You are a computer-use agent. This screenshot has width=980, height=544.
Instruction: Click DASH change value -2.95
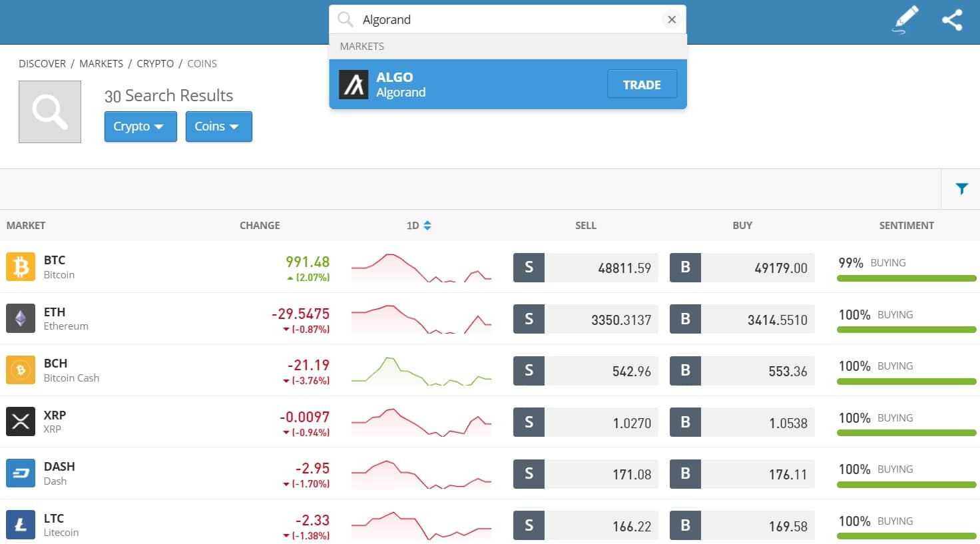(312, 469)
